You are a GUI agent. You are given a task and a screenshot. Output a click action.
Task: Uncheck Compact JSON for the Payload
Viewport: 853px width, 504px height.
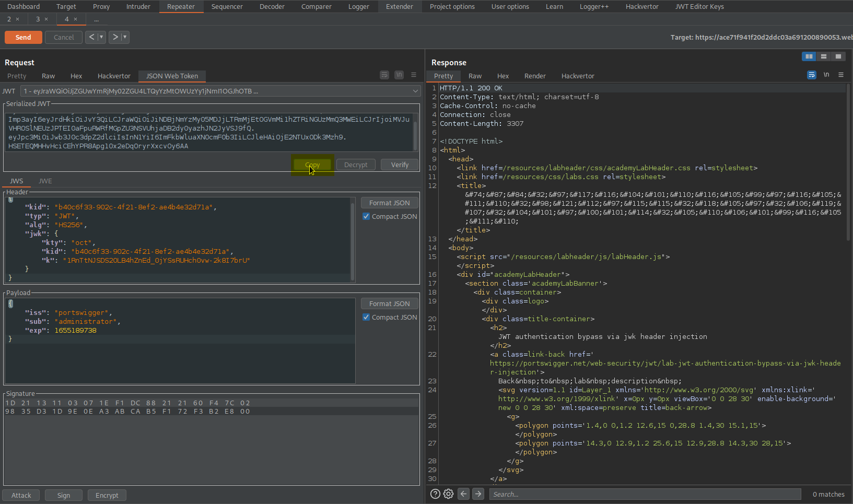(366, 317)
